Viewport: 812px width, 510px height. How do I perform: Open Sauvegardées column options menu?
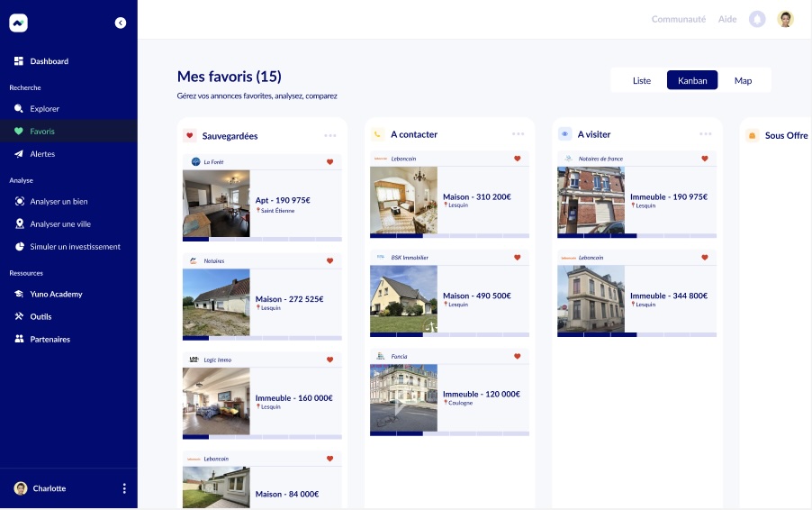(x=330, y=136)
